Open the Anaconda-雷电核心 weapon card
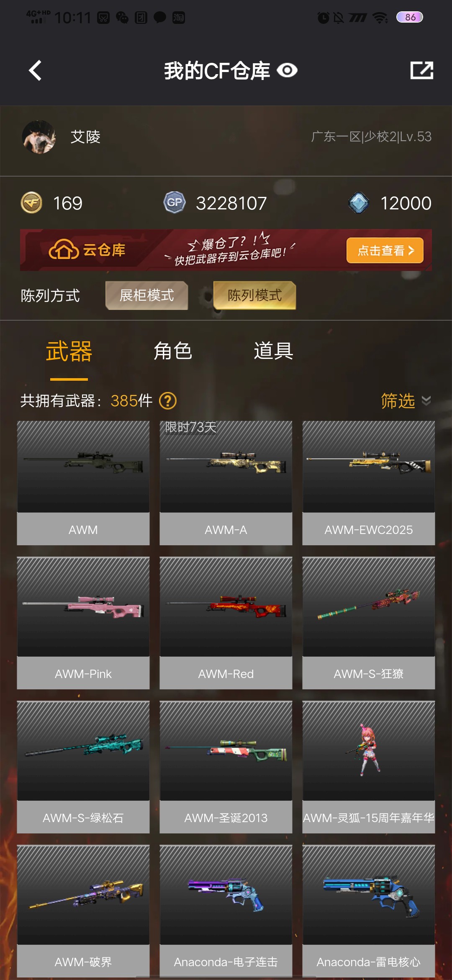 coord(369,911)
